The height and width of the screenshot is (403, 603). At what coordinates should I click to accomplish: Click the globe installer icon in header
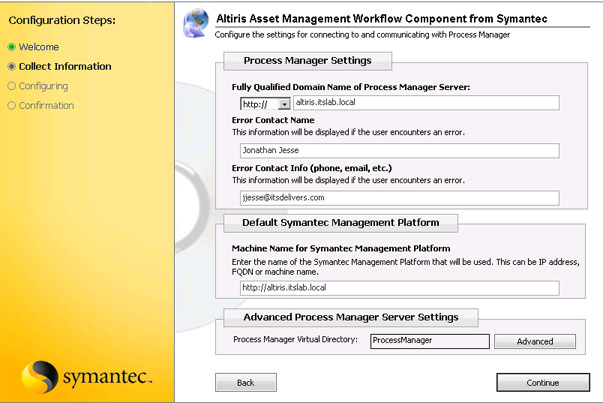click(196, 23)
